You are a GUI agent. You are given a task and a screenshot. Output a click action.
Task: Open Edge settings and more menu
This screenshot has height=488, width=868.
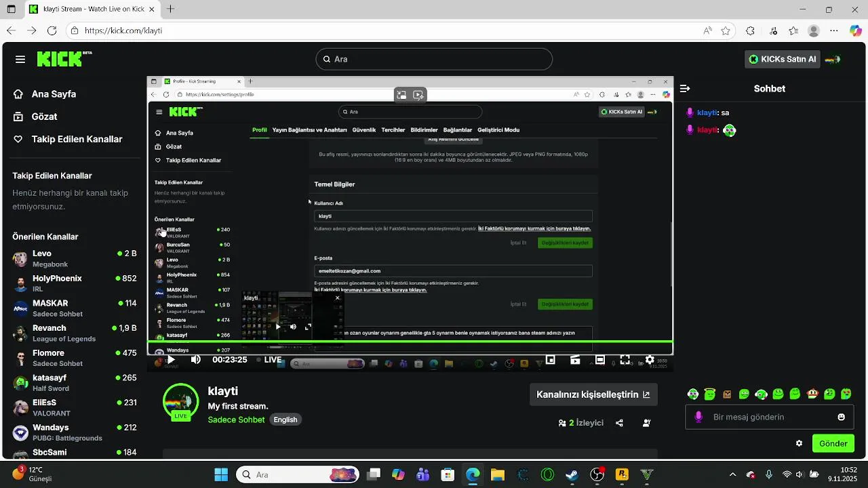835,30
